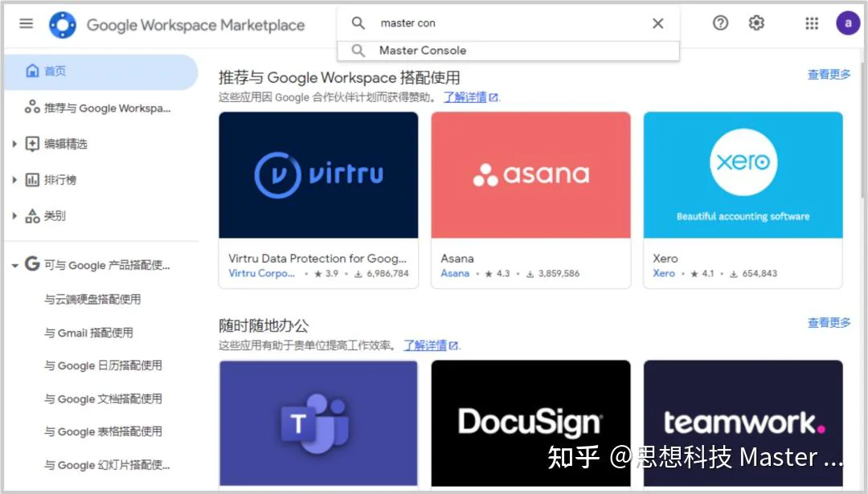868x494 pixels.
Task: Select 与 Google 表格搭配使用
Action: click(x=103, y=431)
